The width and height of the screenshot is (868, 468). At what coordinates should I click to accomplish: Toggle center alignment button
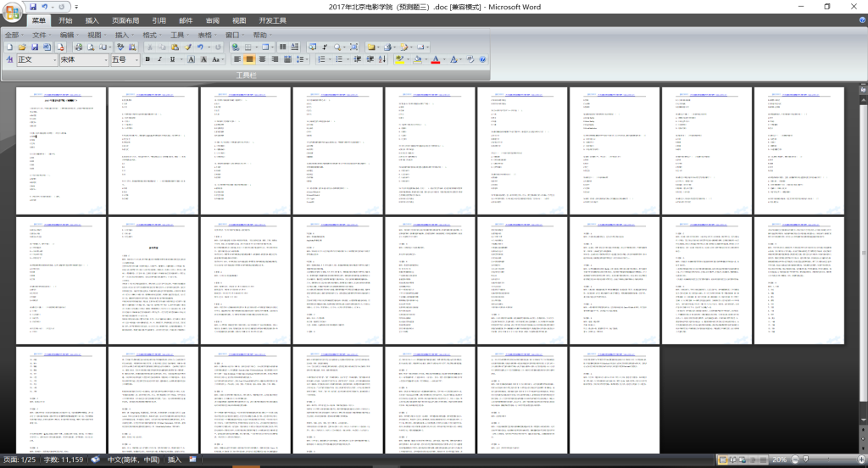(x=249, y=60)
